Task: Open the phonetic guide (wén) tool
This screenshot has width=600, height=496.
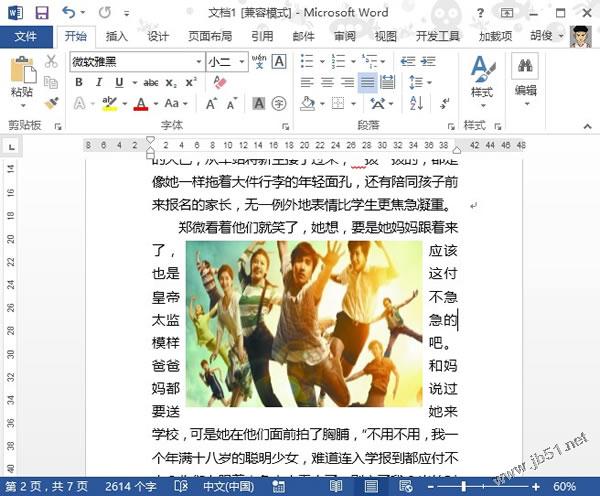Action: (259, 61)
